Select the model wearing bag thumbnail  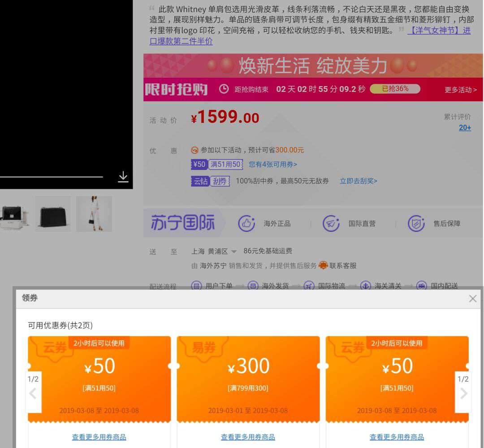94,214
